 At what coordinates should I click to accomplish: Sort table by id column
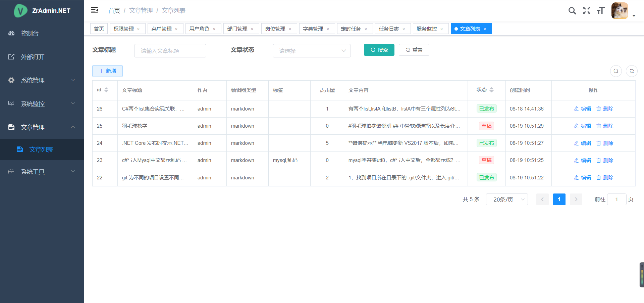point(106,90)
